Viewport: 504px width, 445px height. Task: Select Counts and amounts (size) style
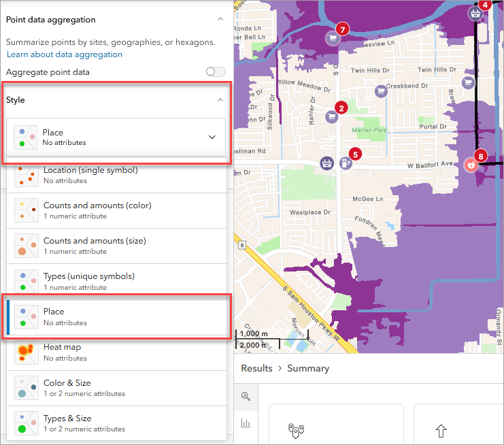116,246
